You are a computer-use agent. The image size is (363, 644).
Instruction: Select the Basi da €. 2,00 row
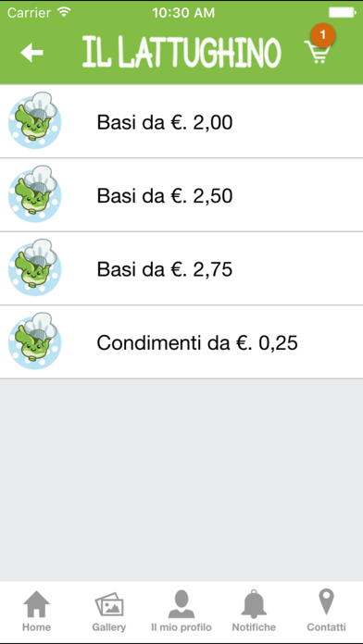pyautogui.click(x=181, y=121)
